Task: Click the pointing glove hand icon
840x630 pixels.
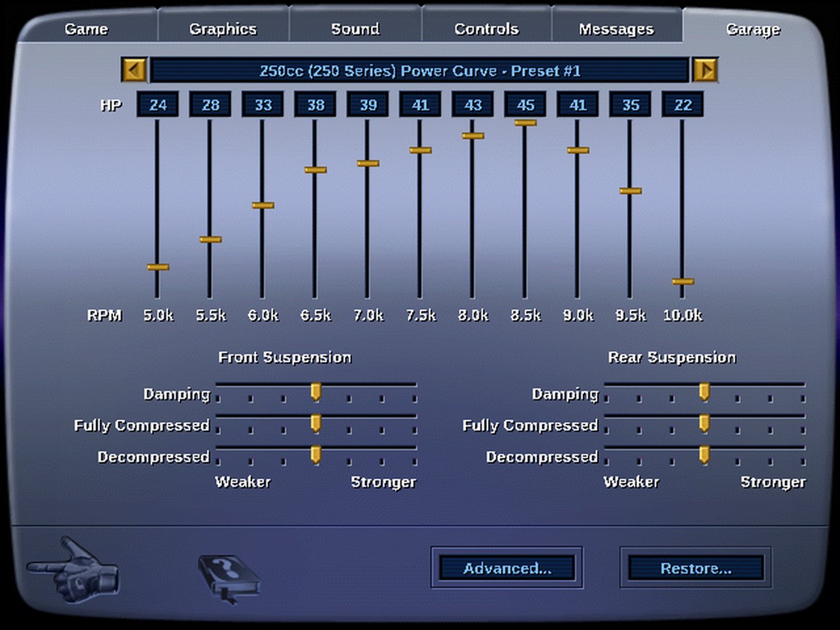Action: 73,568
